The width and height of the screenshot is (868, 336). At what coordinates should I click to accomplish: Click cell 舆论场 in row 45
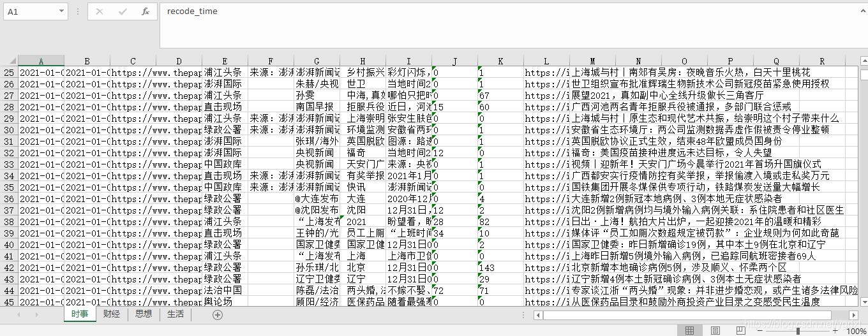[225, 302]
